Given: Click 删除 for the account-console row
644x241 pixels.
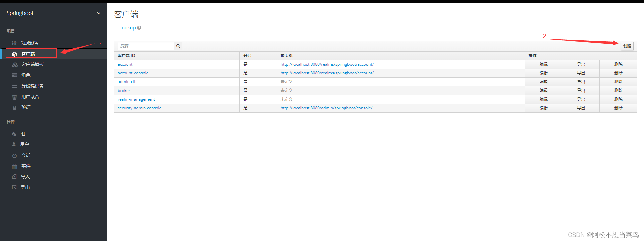Looking at the screenshot, I should click(619, 73).
